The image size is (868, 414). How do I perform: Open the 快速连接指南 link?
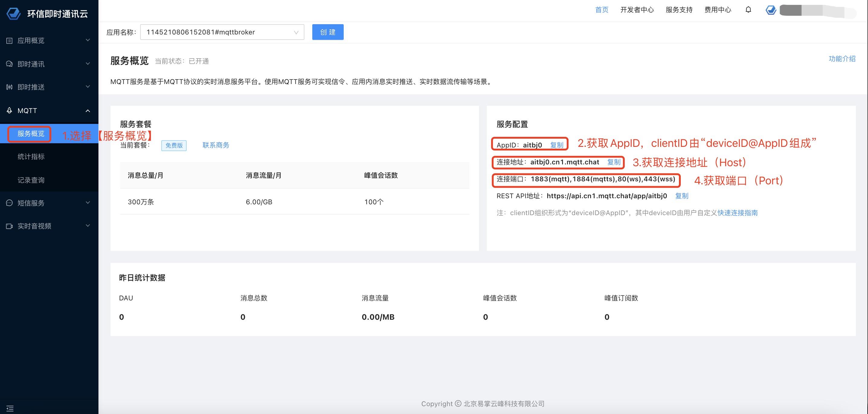click(x=738, y=213)
